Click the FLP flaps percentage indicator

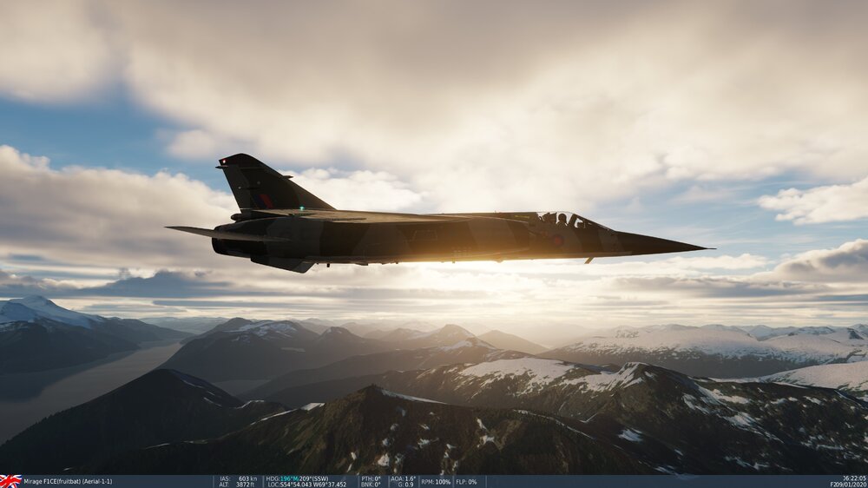pyautogui.click(x=466, y=481)
